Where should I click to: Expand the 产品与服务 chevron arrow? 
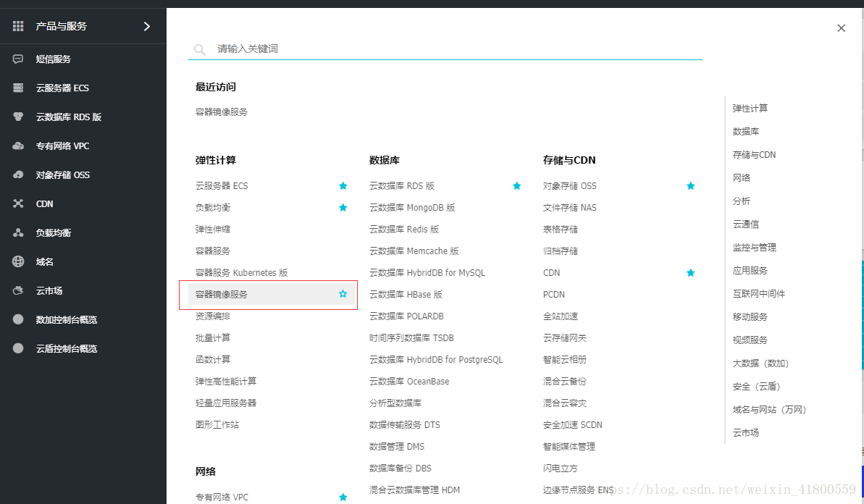[x=146, y=27]
